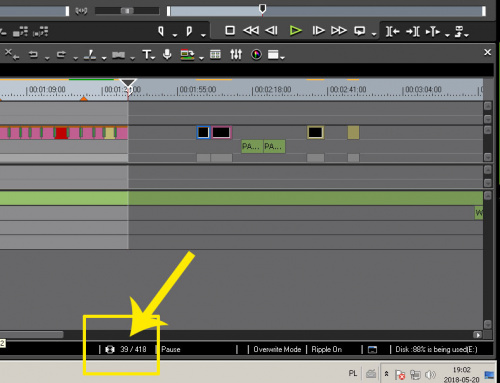Screen dimensions: 500x383
Task: Select the yellow-outlined black clip
Action: pos(315,132)
